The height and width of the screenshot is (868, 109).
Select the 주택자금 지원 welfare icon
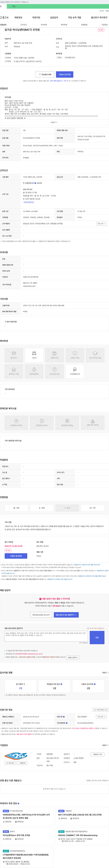14,371
